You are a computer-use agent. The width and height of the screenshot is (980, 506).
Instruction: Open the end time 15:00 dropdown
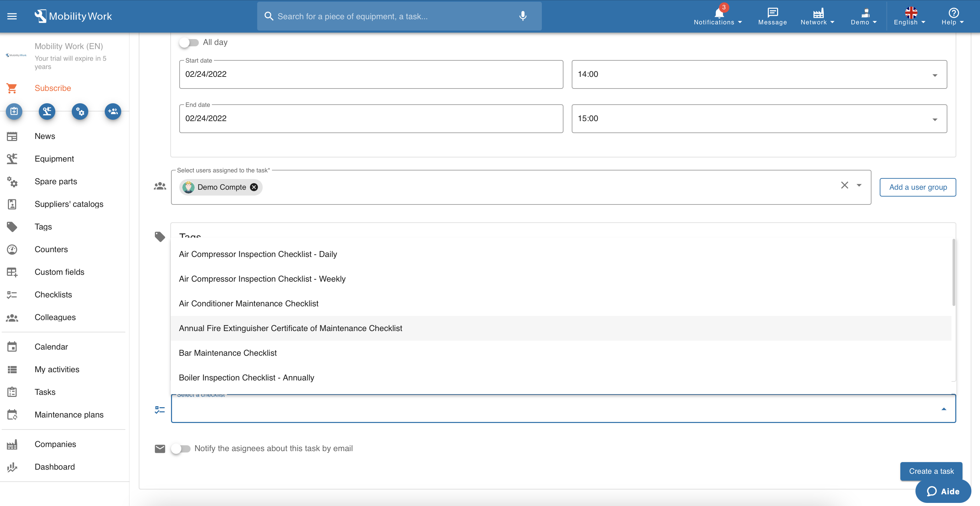(759, 119)
